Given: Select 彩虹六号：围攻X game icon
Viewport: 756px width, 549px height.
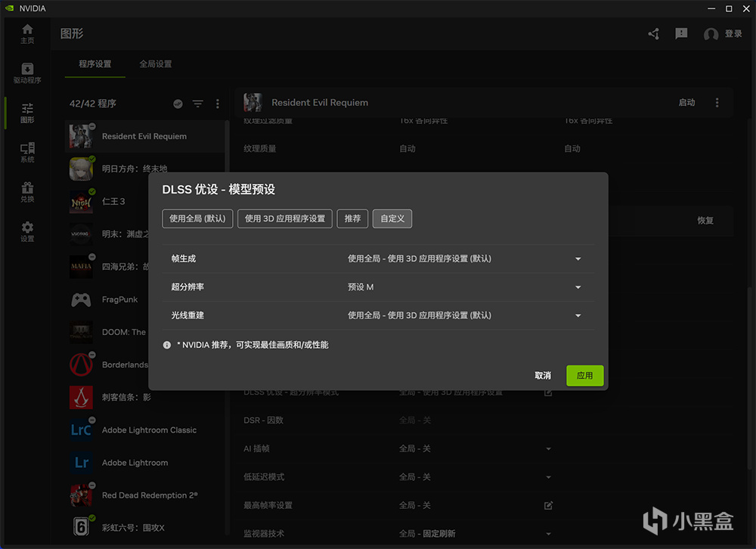Looking at the screenshot, I should click(x=81, y=527).
